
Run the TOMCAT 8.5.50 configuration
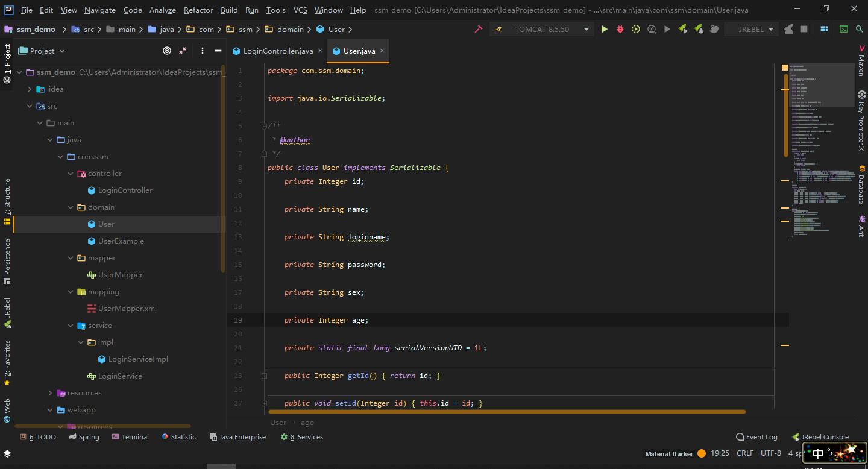[605, 28]
